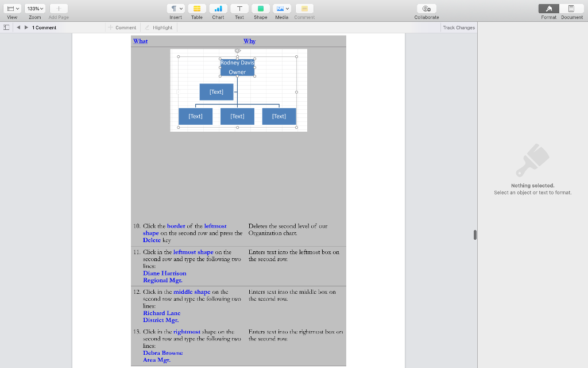Toggle the comments sidebar icon

pyautogui.click(x=6, y=28)
